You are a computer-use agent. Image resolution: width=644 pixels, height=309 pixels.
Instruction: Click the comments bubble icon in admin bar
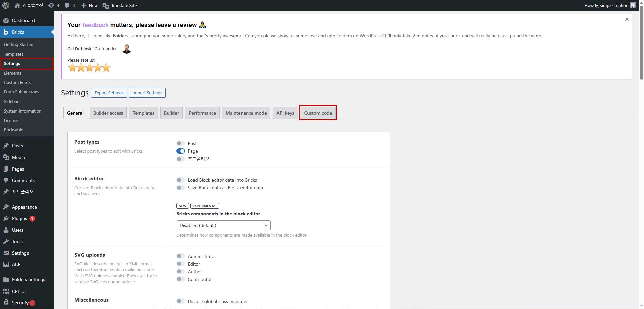tap(67, 5)
